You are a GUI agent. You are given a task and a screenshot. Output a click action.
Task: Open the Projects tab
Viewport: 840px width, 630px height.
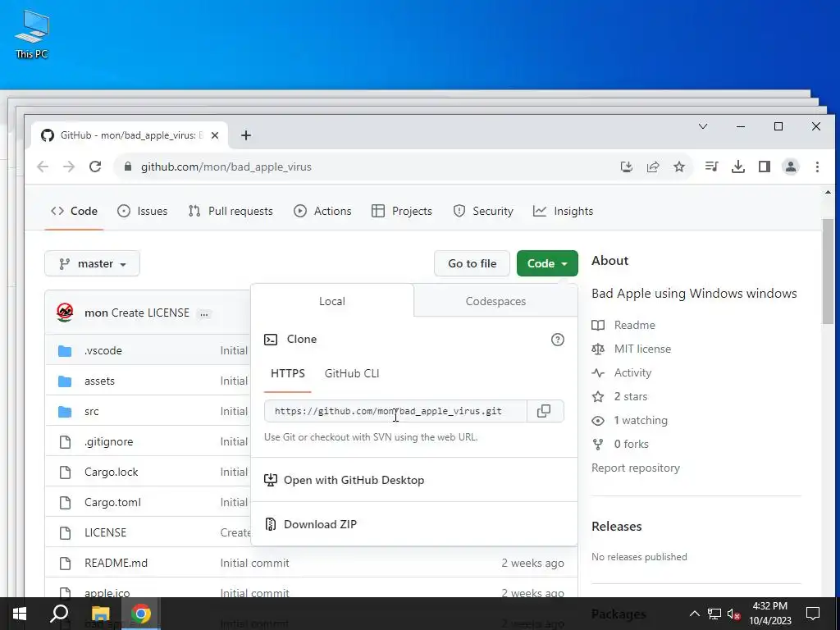(x=402, y=211)
